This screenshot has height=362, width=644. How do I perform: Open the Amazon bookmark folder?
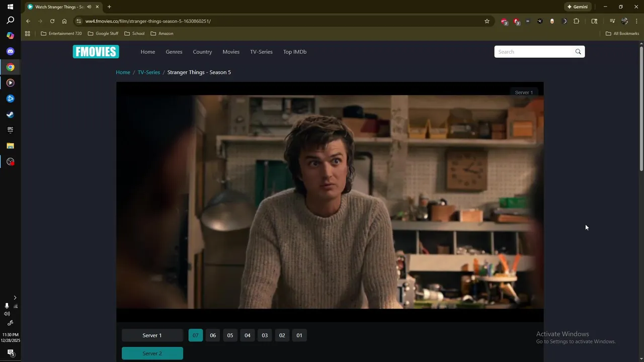click(x=162, y=34)
